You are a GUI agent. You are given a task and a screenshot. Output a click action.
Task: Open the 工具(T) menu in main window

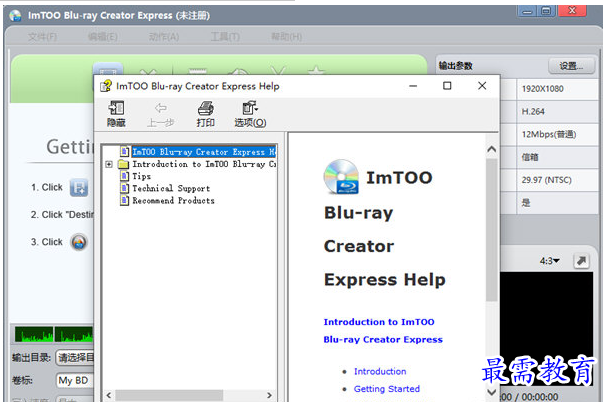coord(225,37)
